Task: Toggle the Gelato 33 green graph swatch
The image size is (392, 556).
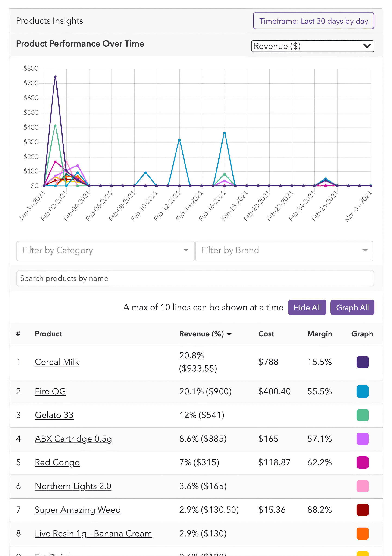Action: point(362,415)
